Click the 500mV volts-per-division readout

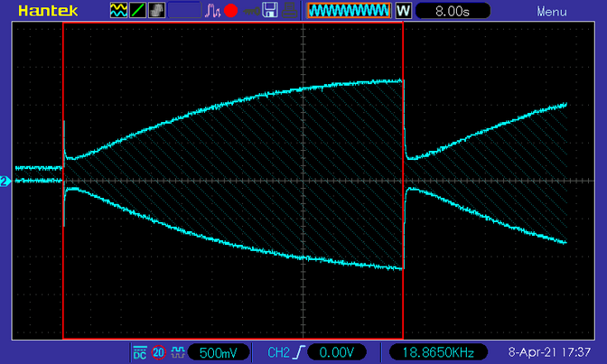tap(219, 352)
